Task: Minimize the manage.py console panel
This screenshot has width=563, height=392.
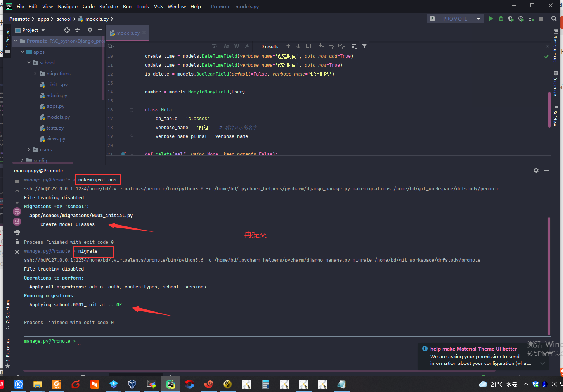Action: (x=546, y=170)
